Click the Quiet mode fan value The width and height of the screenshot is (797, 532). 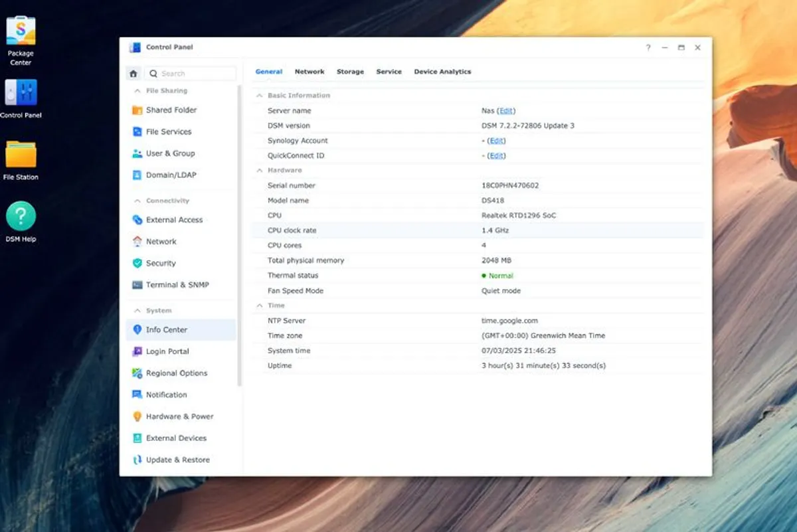coord(501,291)
